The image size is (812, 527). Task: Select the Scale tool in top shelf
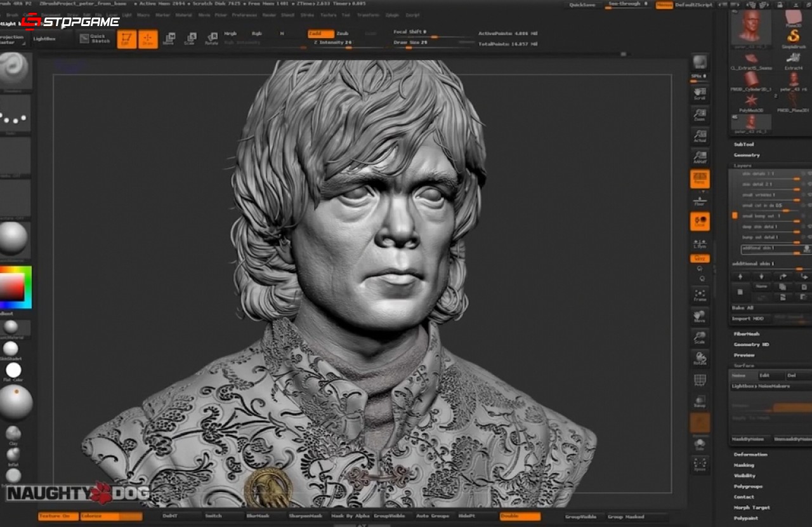pos(190,39)
